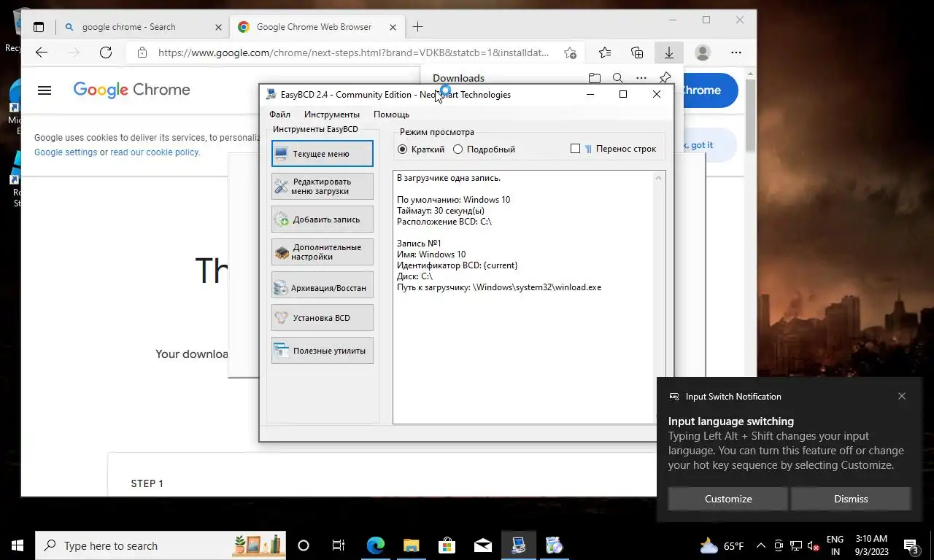The image size is (934, 560).
Task: Open a new tab in Edge
Action: (x=417, y=27)
